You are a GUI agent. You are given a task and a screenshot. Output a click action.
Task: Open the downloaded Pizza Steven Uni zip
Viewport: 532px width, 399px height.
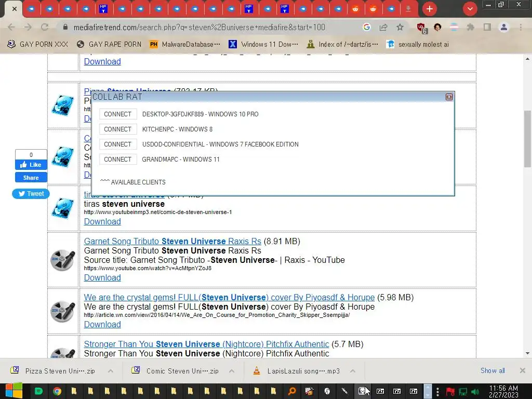coord(54,371)
